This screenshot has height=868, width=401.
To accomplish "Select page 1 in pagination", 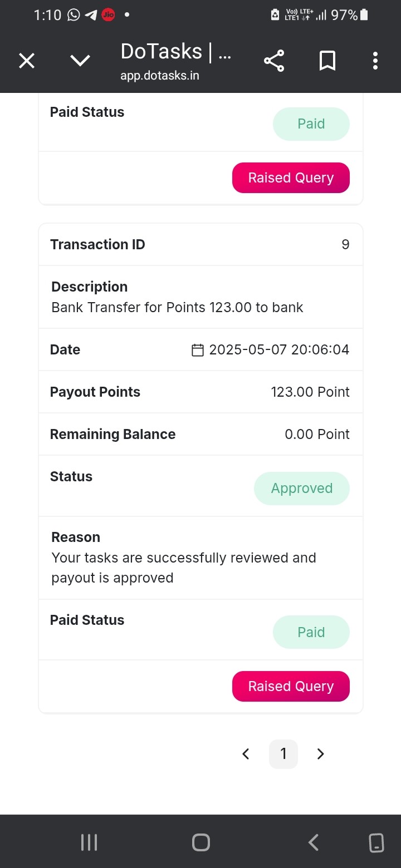I will click(x=283, y=754).
